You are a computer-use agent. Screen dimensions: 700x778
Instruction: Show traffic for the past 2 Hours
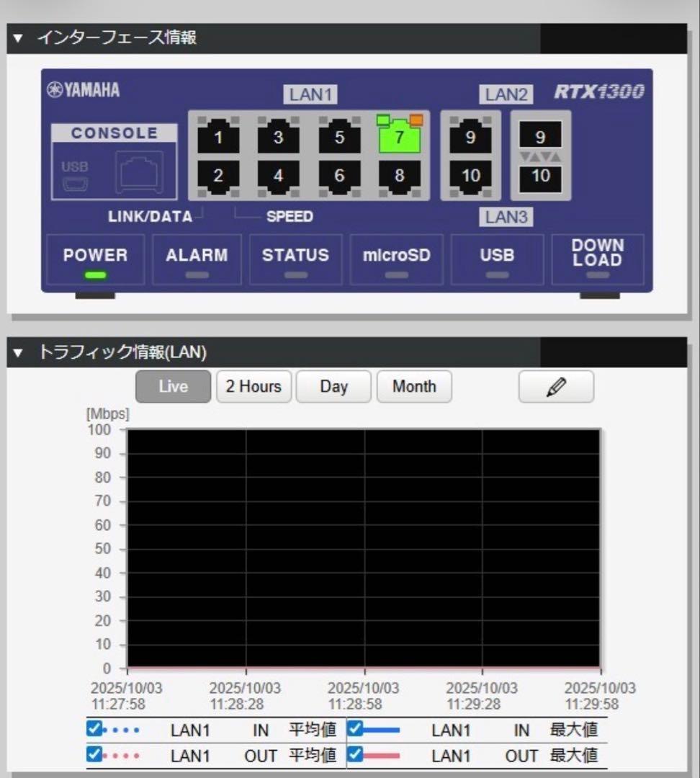[253, 386]
